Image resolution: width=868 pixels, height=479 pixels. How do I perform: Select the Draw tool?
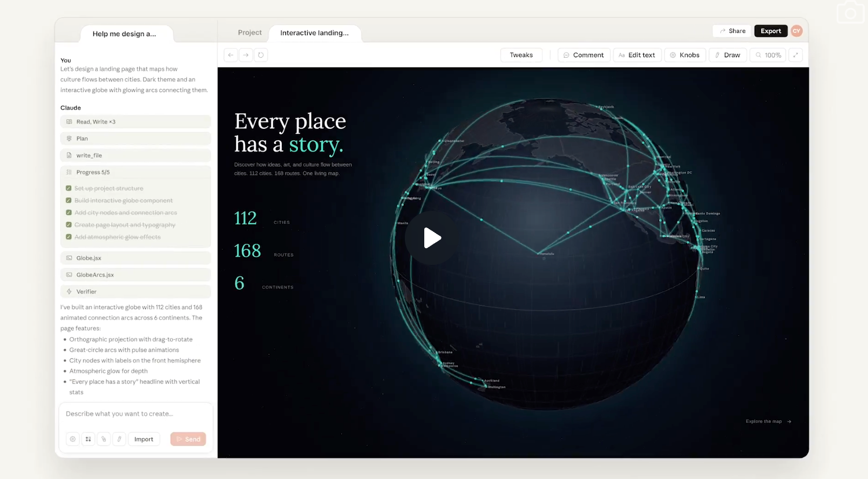point(728,55)
